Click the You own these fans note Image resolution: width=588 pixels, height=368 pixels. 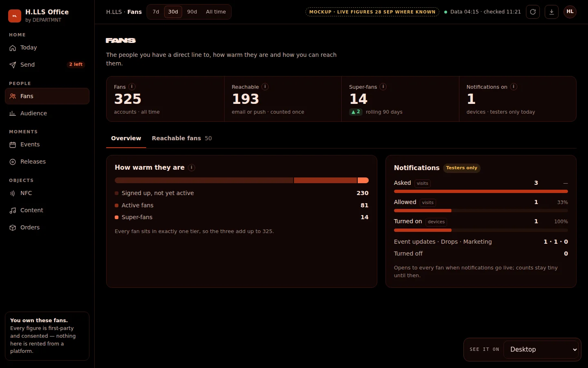pyautogui.click(x=47, y=336)
